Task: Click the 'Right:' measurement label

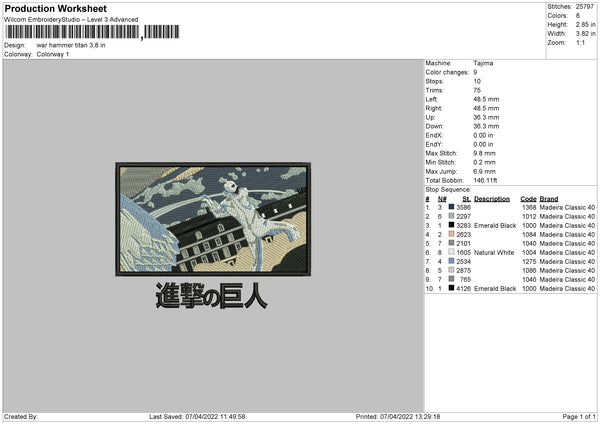Action: point(434,108)
